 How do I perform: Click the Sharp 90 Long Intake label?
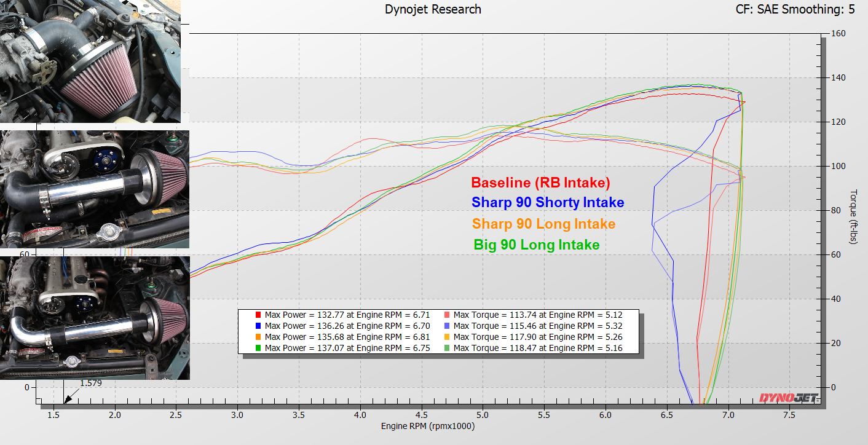tap(543, 224)
